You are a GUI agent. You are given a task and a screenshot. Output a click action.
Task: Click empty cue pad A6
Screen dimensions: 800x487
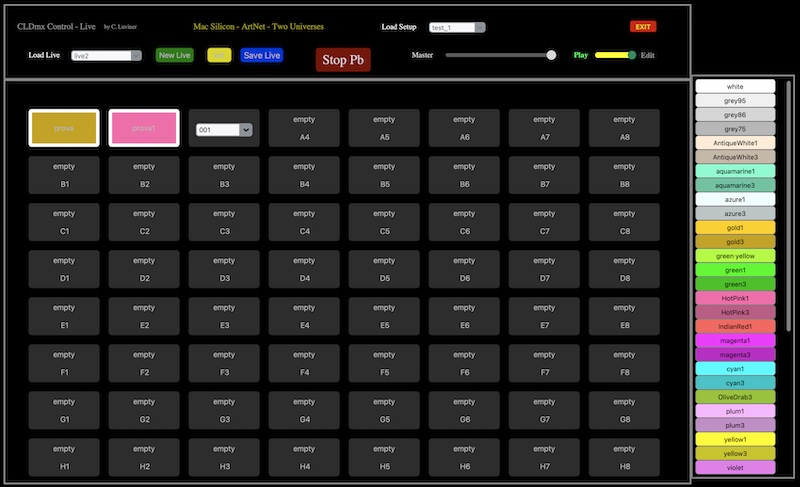click(x=464, y=128)
